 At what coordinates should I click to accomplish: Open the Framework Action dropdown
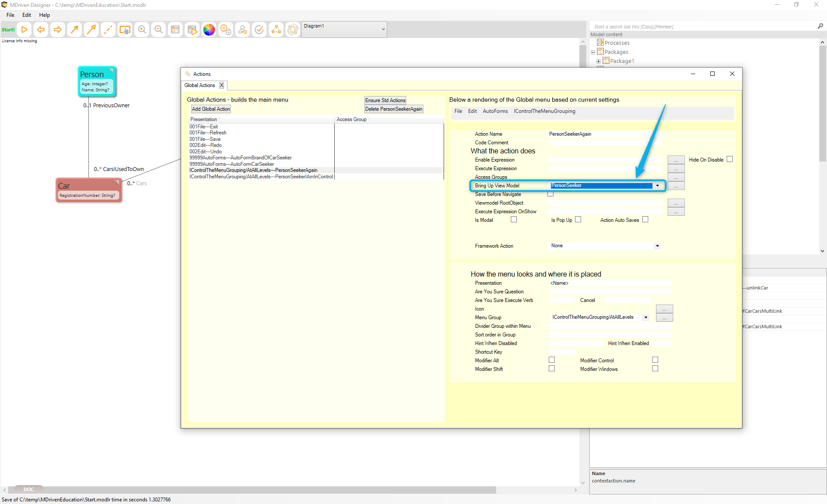pos(657,246)
